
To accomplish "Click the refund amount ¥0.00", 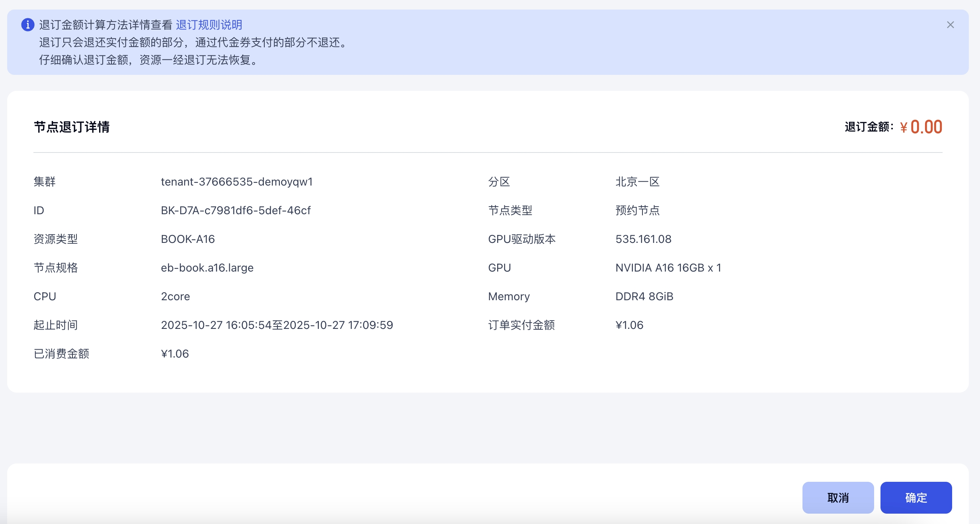I will [x=921, y=127].
